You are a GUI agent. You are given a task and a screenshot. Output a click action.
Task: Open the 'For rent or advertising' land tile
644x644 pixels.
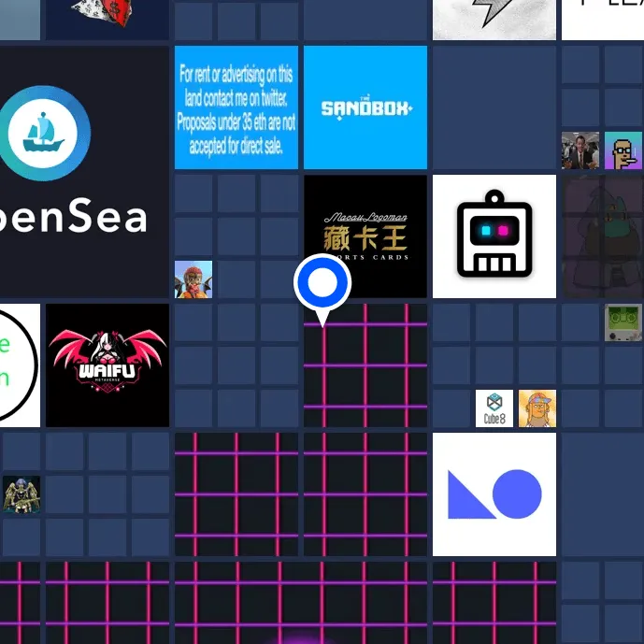point(236,107)
